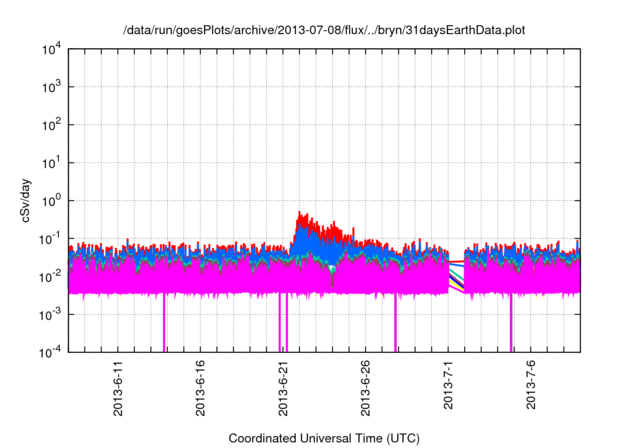The width and height of the screenshot is (640, 448).
Task: Click the 10^-4 y-axis tick label
Action: coord(51,352)
